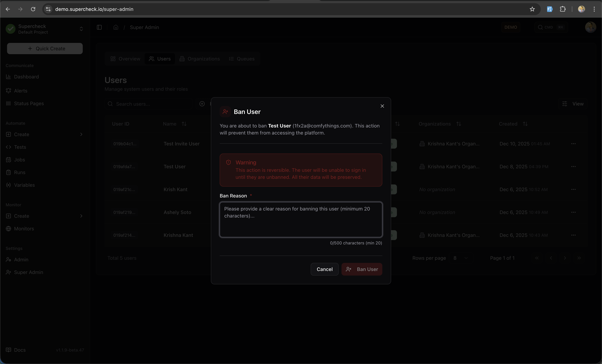Open the user avatar menu
The height and width of the screenshot is (364, 602).
[591, 27]
